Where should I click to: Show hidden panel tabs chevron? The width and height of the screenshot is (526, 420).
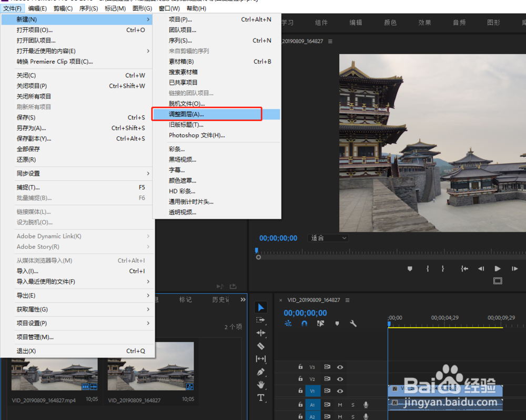[x=243, y=300]
